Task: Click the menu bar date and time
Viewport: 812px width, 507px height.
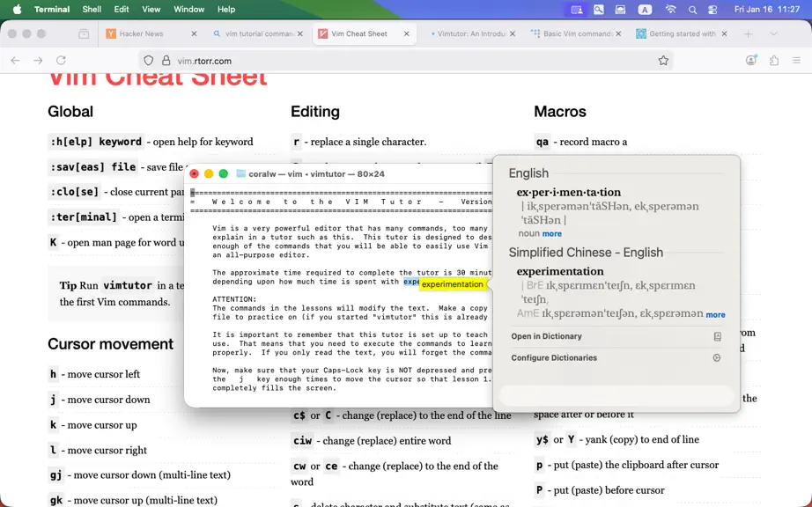Action: point(767,10)
